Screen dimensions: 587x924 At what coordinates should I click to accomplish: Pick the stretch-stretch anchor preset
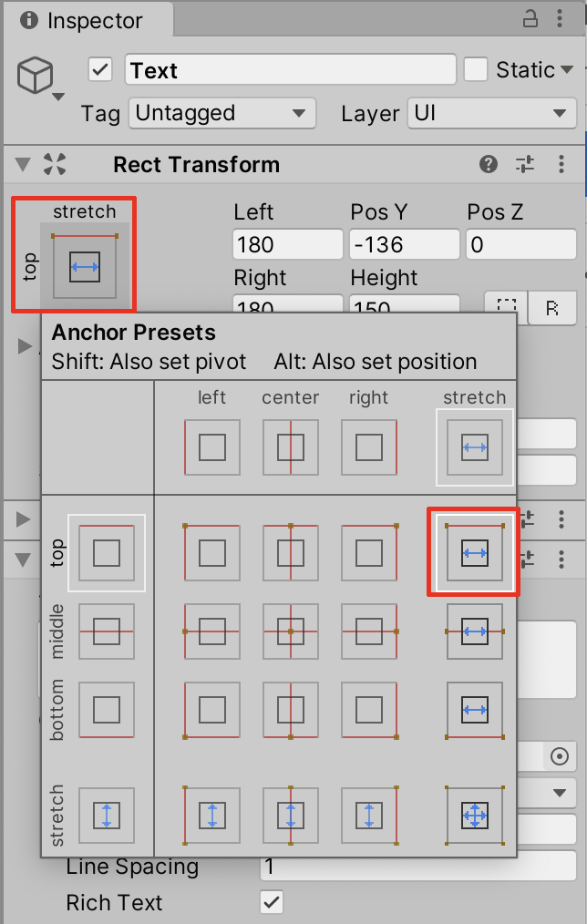[x=474, y=816]
